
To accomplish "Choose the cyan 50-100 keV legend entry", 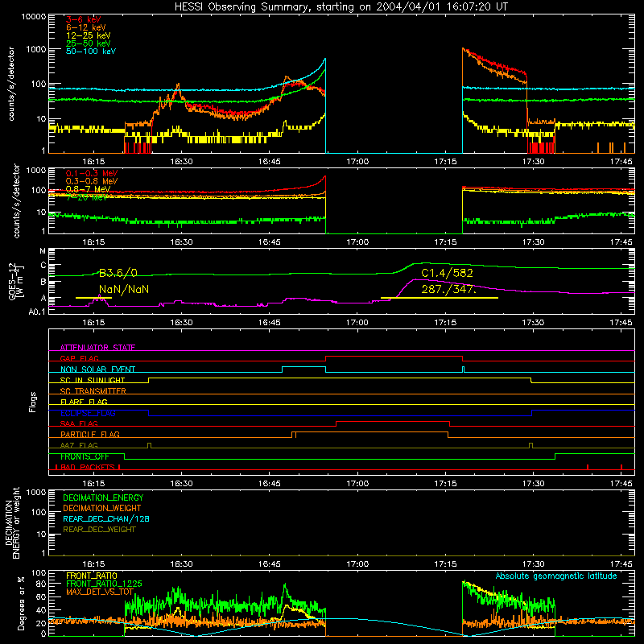I will coord(91,52).
